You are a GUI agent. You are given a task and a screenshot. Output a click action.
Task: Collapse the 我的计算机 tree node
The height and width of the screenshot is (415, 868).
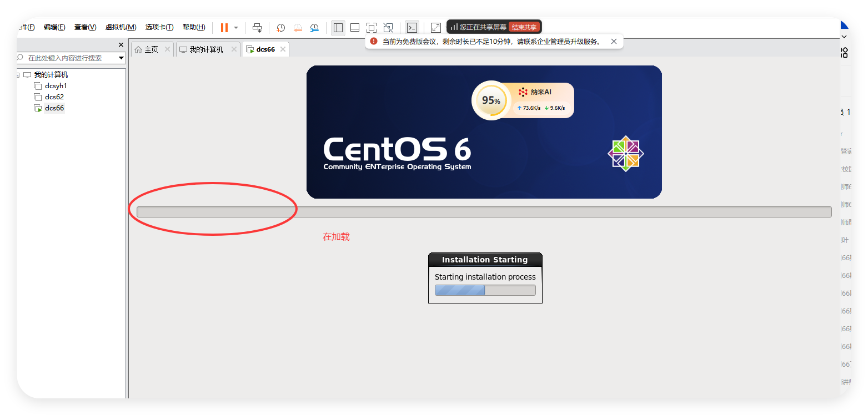coord(18,75)
